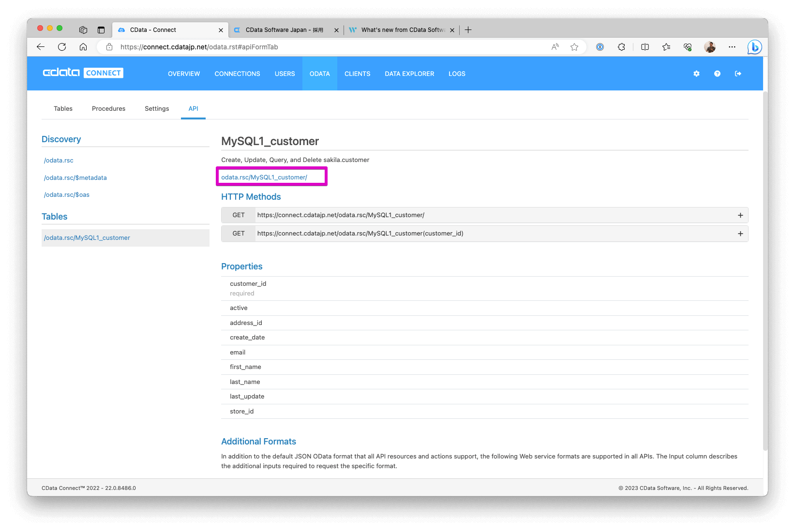
Task: Switch to the Procedures sub-tab
Action: pyautogui.click(x=108, y=109)
